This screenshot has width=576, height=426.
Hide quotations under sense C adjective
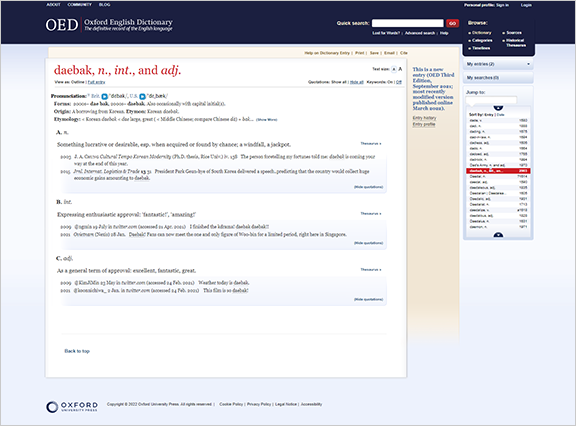pos(368,299)
